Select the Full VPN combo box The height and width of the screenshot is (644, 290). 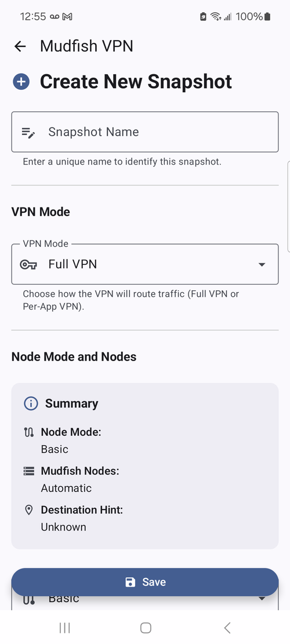point(145,264)
